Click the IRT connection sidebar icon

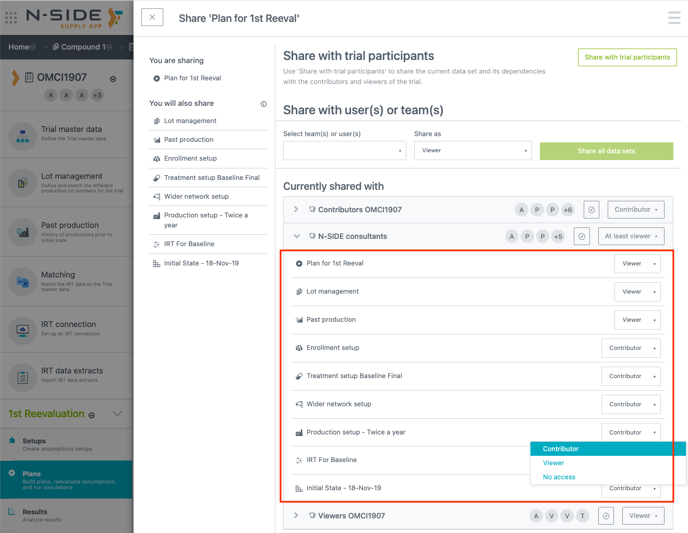pos(22,331)
